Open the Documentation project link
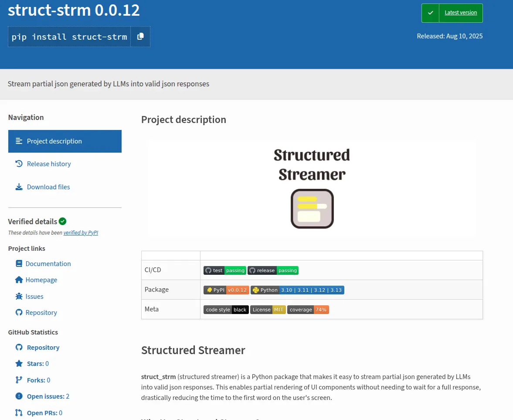The image size is (513, 420). 48,263
